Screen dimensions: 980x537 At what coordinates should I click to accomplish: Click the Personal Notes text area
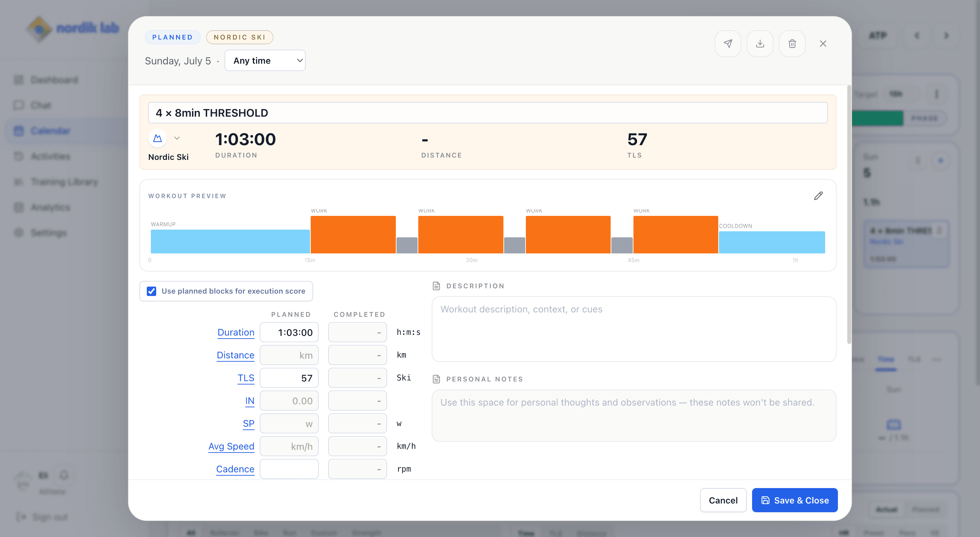(634, 416)
